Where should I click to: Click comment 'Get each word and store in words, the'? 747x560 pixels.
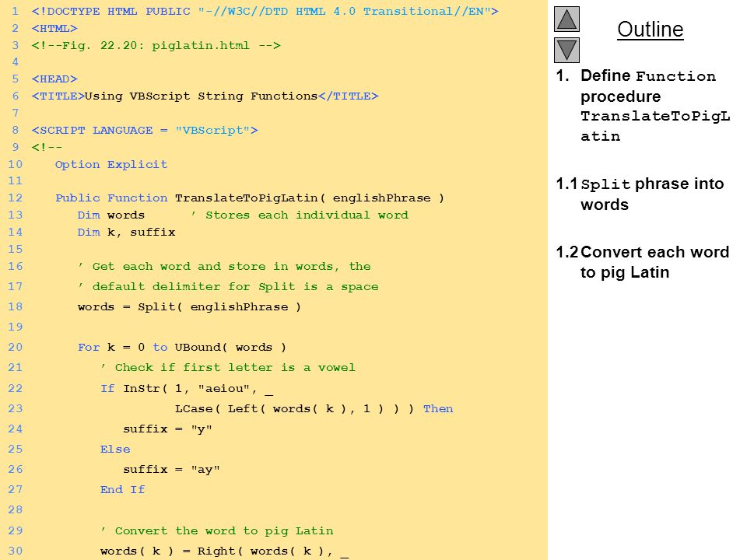click(x=224, y=267)
